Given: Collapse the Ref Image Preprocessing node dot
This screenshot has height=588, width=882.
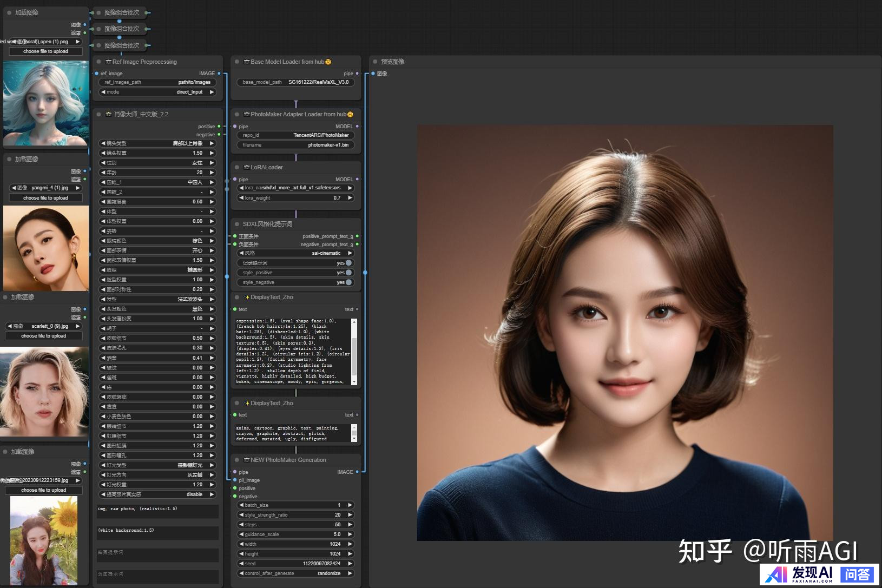Looking at the screenshot, I should click(x=99, y=62).
